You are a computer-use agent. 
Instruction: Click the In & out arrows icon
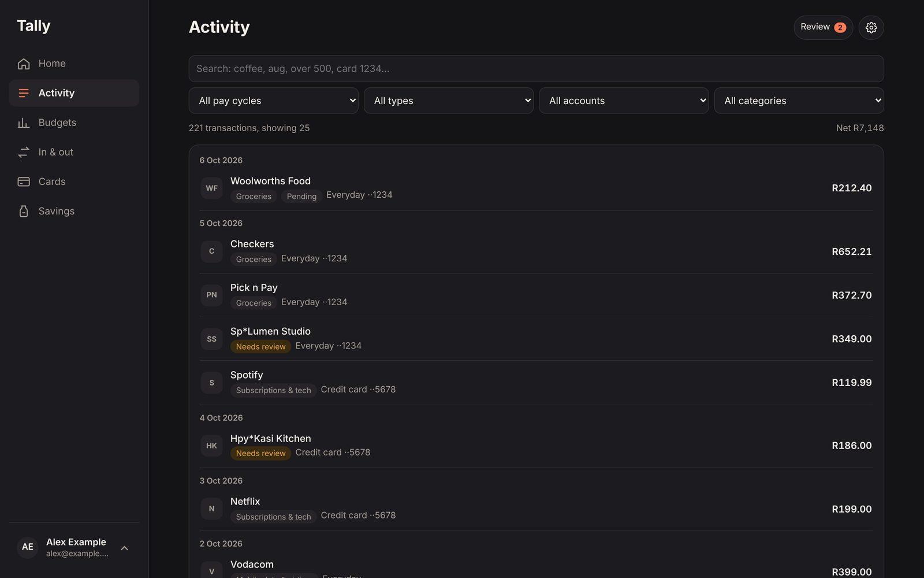(x=24, y=152)
